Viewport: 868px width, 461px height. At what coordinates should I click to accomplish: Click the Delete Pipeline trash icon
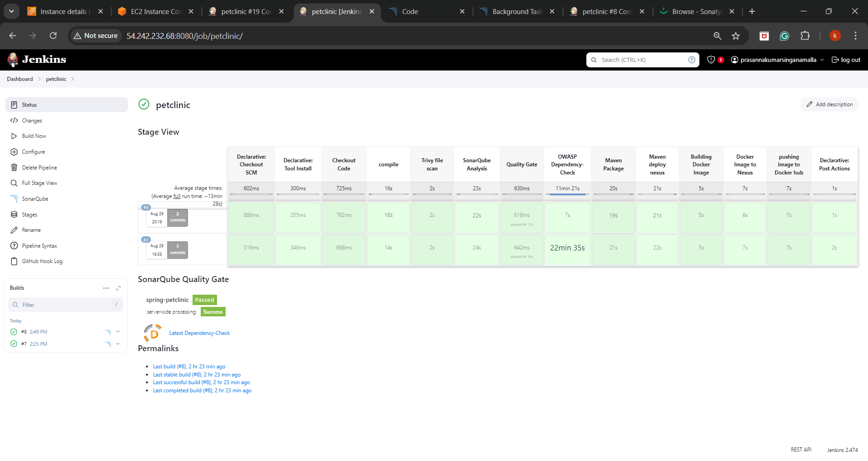[14, 168]
